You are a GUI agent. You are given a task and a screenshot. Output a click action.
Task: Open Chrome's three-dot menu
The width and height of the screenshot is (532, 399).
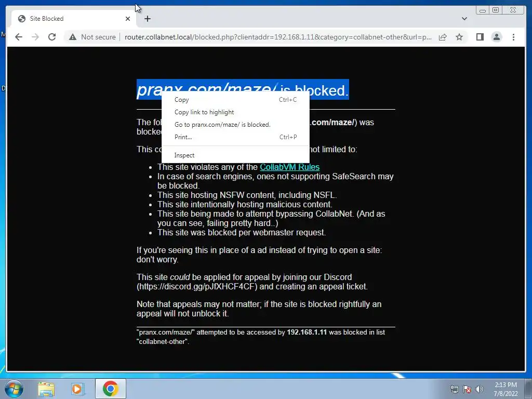[x=513, y=37]
